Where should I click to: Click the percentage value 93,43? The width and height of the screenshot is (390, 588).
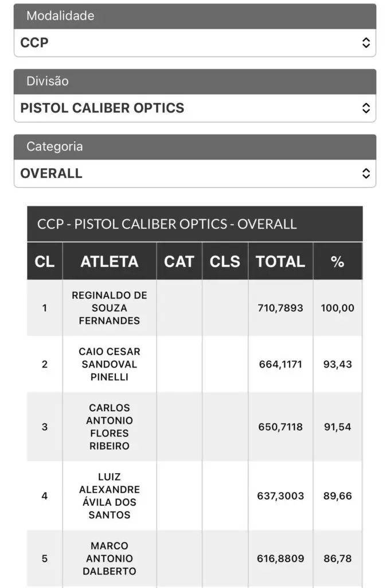coord(338,364)
